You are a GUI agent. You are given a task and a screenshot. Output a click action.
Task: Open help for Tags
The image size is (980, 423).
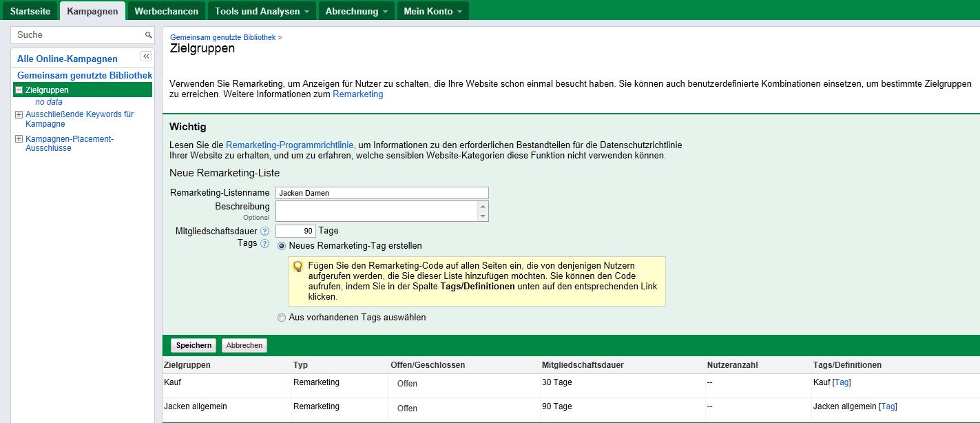pos(264,244)
